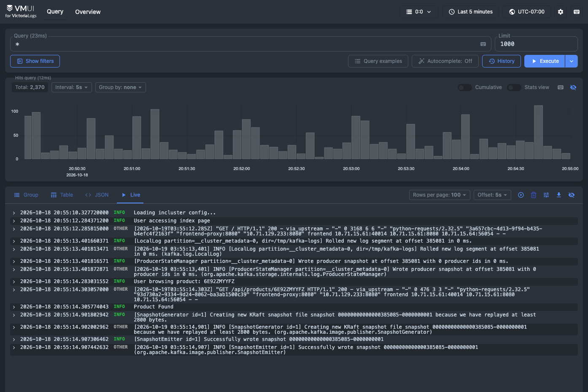588x392 pixels.
Task: Select the Live view tab
Action: point(131,195)
